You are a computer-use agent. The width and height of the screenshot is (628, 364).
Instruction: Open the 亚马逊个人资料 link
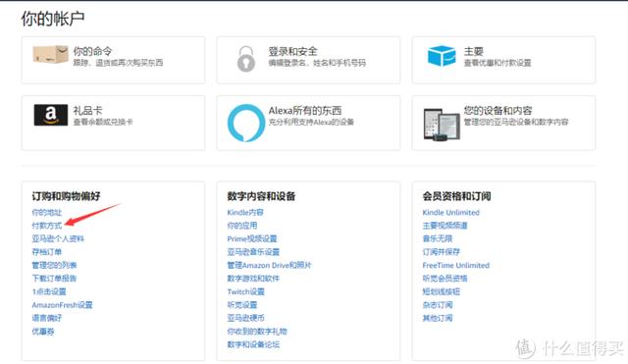pos(58,238)
